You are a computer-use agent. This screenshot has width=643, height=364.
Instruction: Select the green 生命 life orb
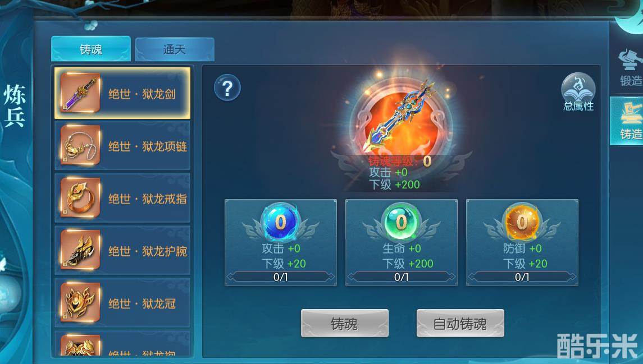[x=401, y=222]
